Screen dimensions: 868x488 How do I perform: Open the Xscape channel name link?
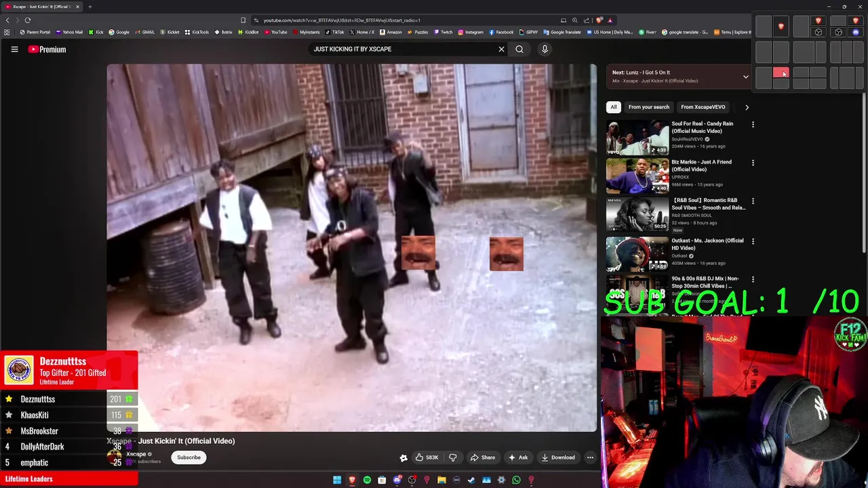pyautogui.click(x=136, y=454)
